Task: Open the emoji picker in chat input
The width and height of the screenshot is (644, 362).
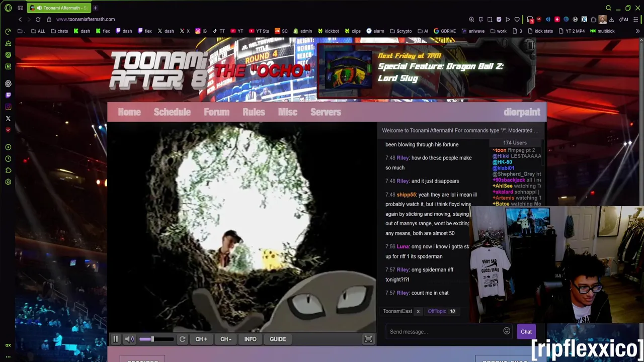Action: (x=507, y=331)
